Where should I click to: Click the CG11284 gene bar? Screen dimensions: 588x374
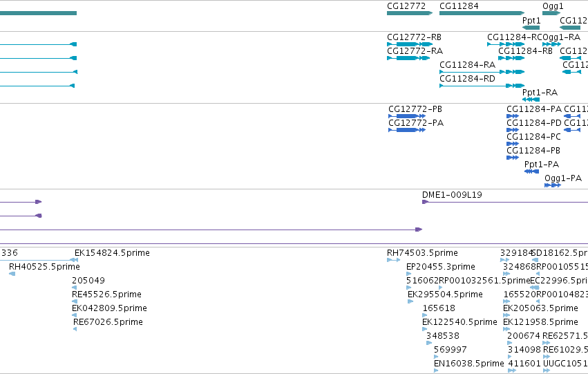tap(482, 13)
